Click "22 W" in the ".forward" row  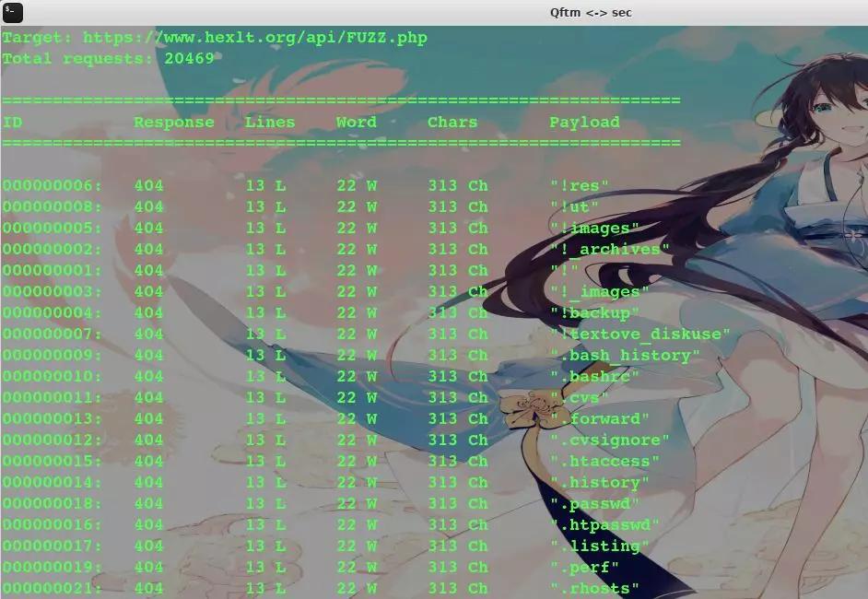[x=357, y=419]
